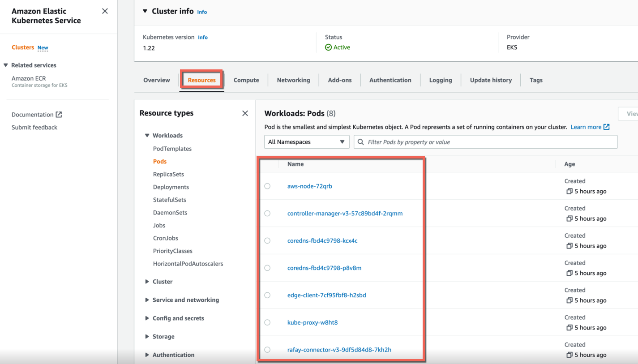The width and height of the screenshot is (638, 364).
Task: Close the Amazon EKS navigation sidebar
Action: click(x=105, y=11)
